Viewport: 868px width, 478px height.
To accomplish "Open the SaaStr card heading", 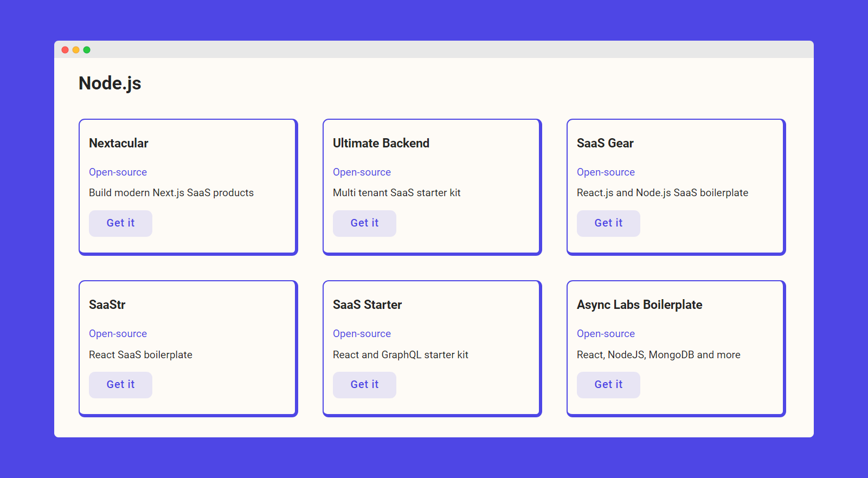I will (107, 305).
